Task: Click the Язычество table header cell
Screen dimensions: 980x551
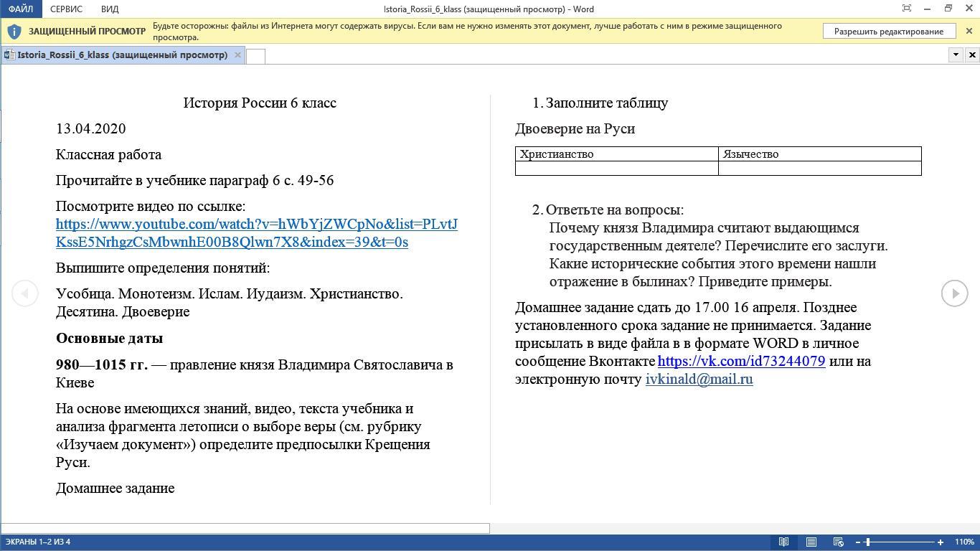Action: click(x=820, y=154)
